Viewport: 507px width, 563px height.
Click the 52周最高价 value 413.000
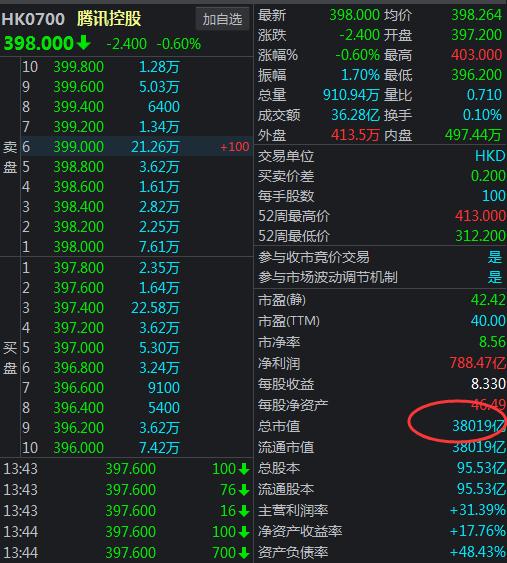click(480, 216)
